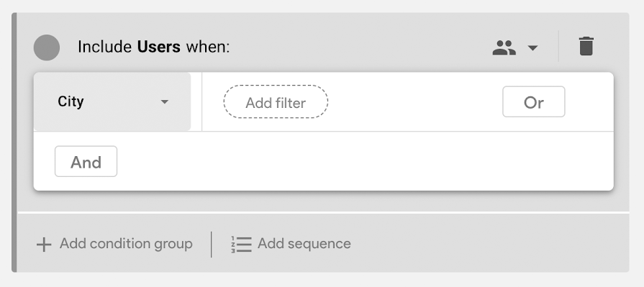Click the Include Users when heading text

pyautogui.click(x=153, y=47)
